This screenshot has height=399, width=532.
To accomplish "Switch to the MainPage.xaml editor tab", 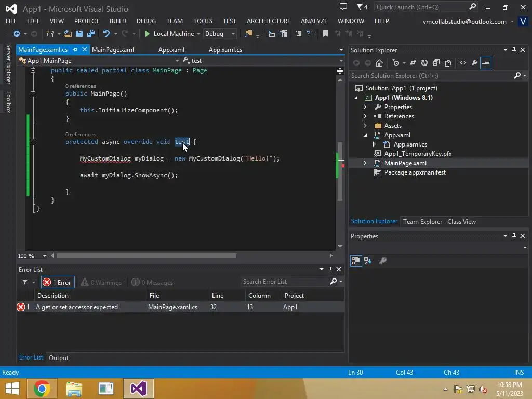I will (x=113, y=49).
